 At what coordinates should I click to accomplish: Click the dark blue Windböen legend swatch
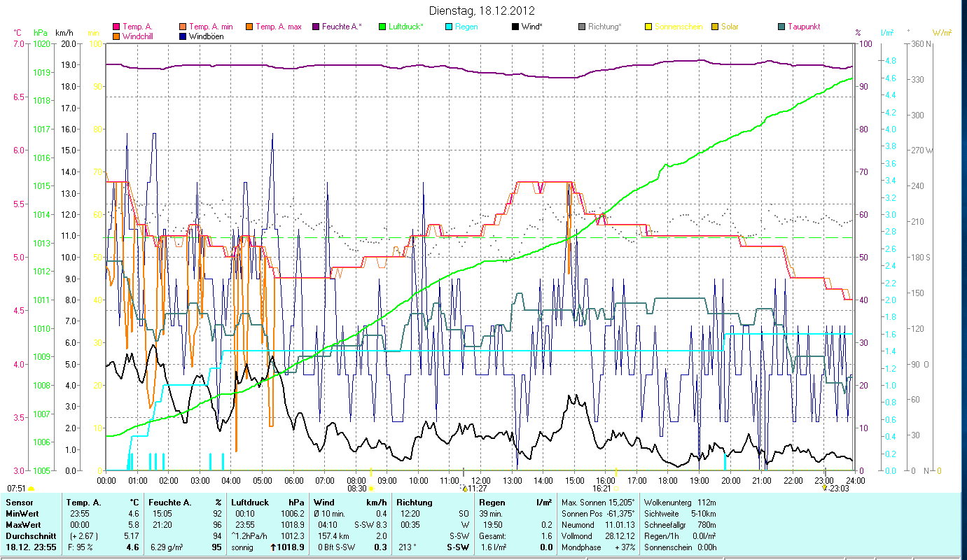coord(183,36)
